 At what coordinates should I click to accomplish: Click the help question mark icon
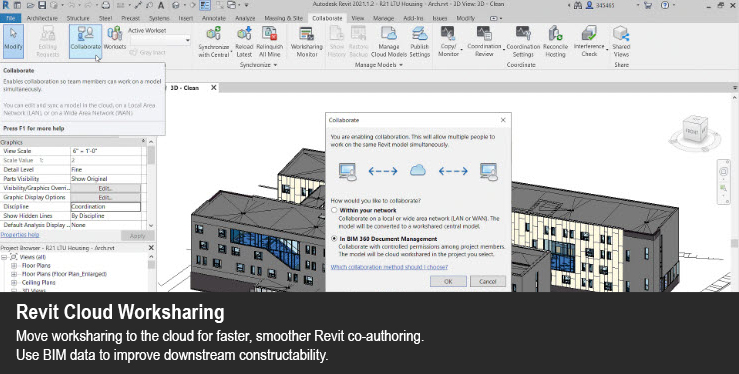(x=665, y=5)
